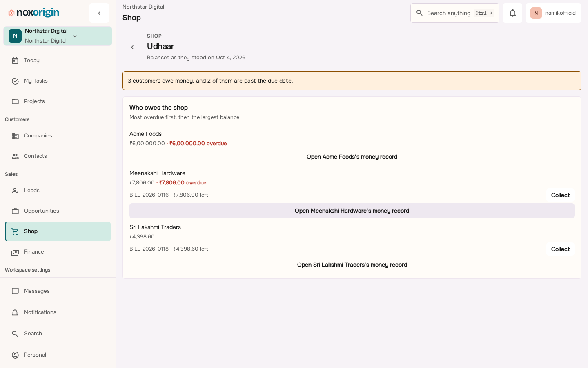Click the Shop cart icon

point(15,231)
